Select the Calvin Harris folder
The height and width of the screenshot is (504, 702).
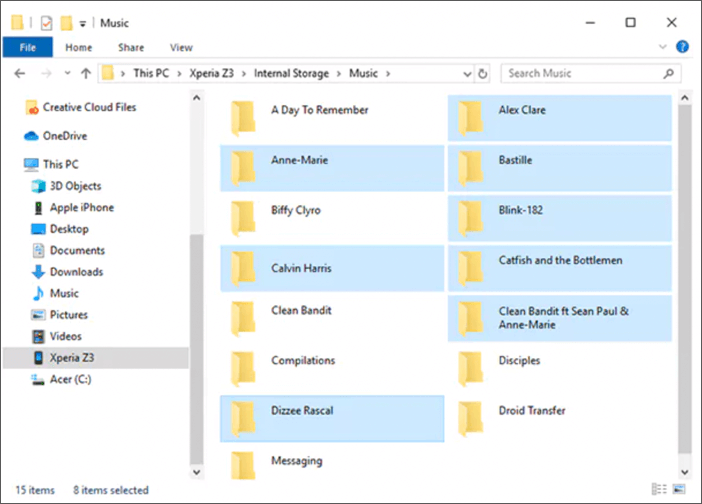tap(332, 269)
